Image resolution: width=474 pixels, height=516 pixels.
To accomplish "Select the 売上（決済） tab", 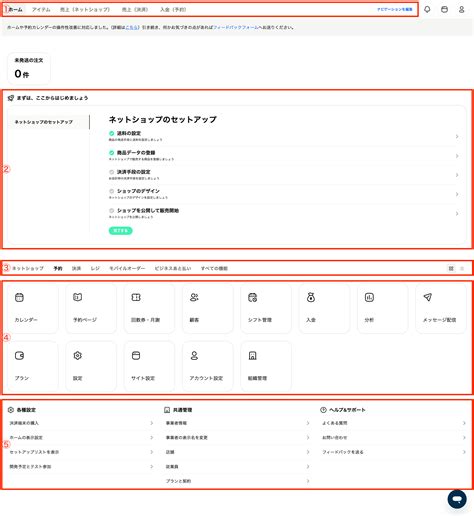I will [135, 10].
